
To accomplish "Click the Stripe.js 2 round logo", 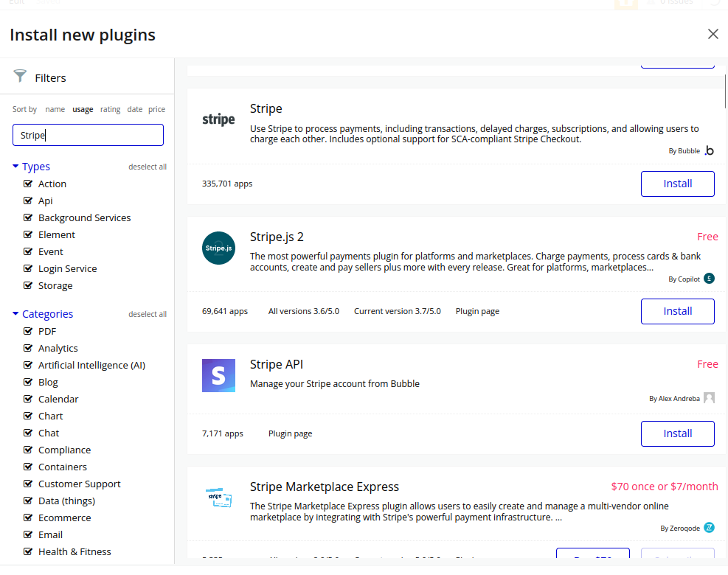I will pos(218,248).
